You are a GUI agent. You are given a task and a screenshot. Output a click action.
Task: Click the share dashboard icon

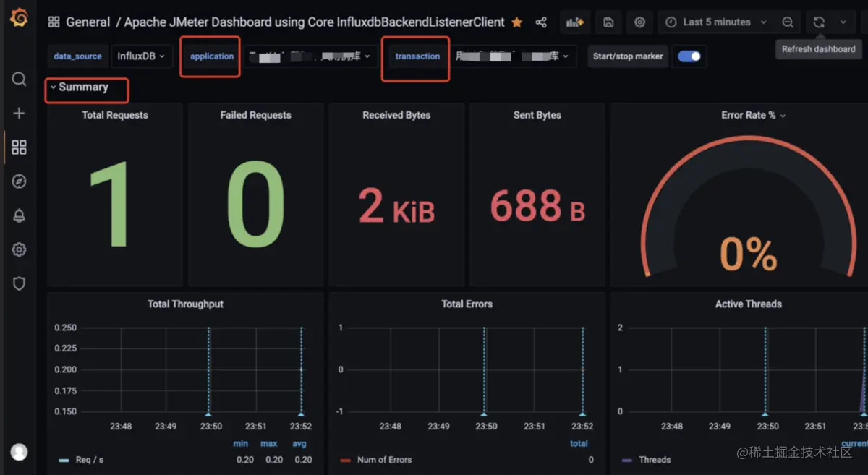(x=541, y=22)
